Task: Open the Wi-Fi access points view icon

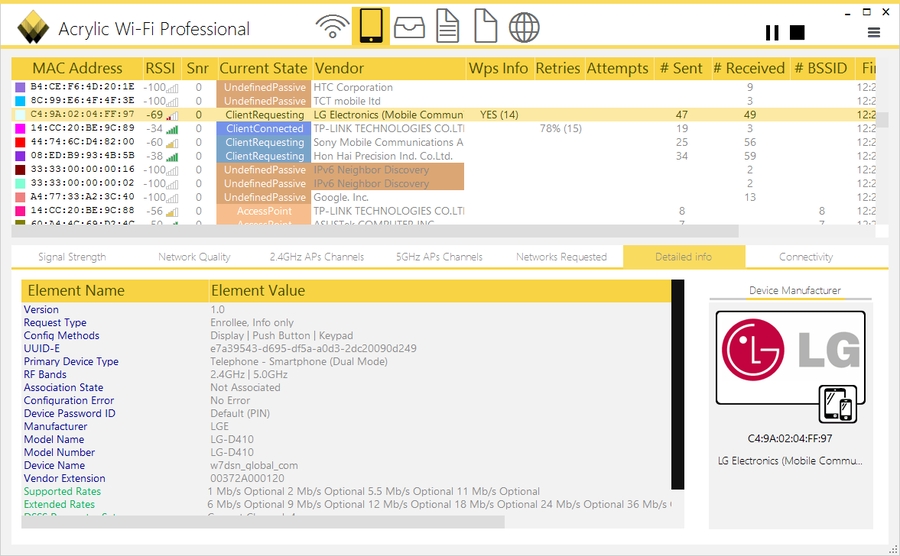Action: [x=333, y=27]
